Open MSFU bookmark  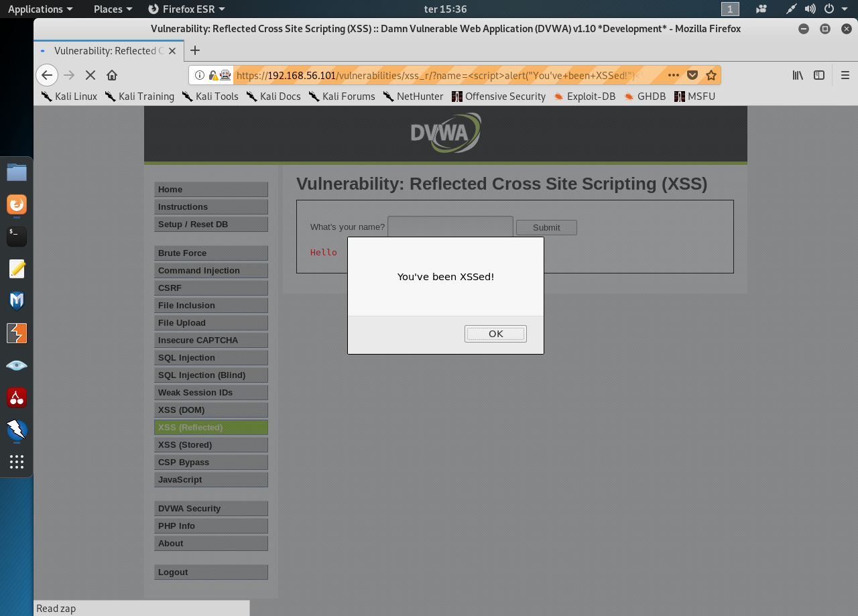[695, 96]
